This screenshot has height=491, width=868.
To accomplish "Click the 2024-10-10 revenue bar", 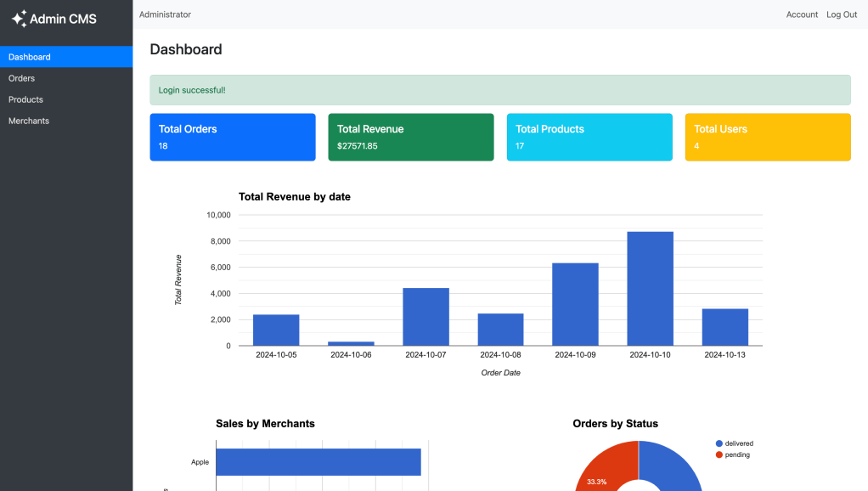I will point(650,289).
